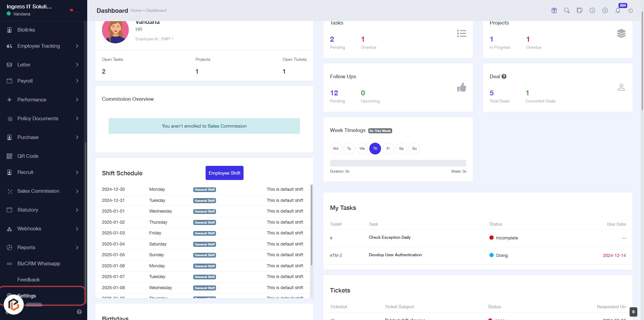
Task: Click the Employee Shift button
Action: (x=224, y=173)
